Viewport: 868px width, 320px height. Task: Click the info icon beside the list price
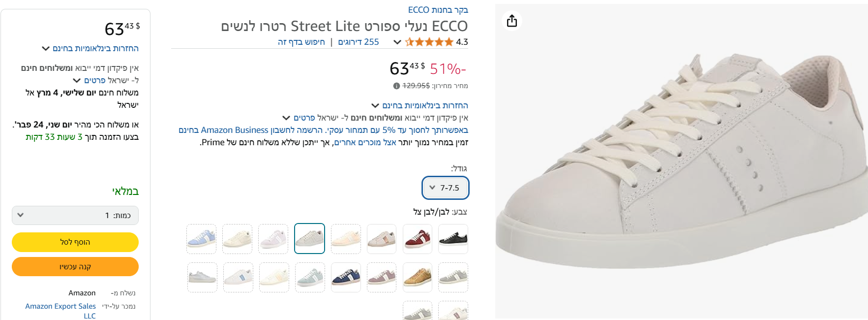(396, 86)
